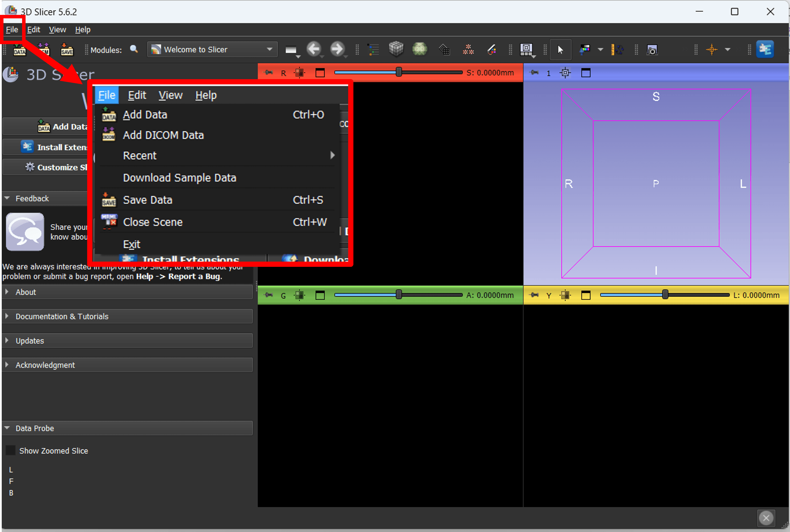Click the Feedback speech bubble icon
The height and width of the screenshot is (532, 790).
point(25,232)
